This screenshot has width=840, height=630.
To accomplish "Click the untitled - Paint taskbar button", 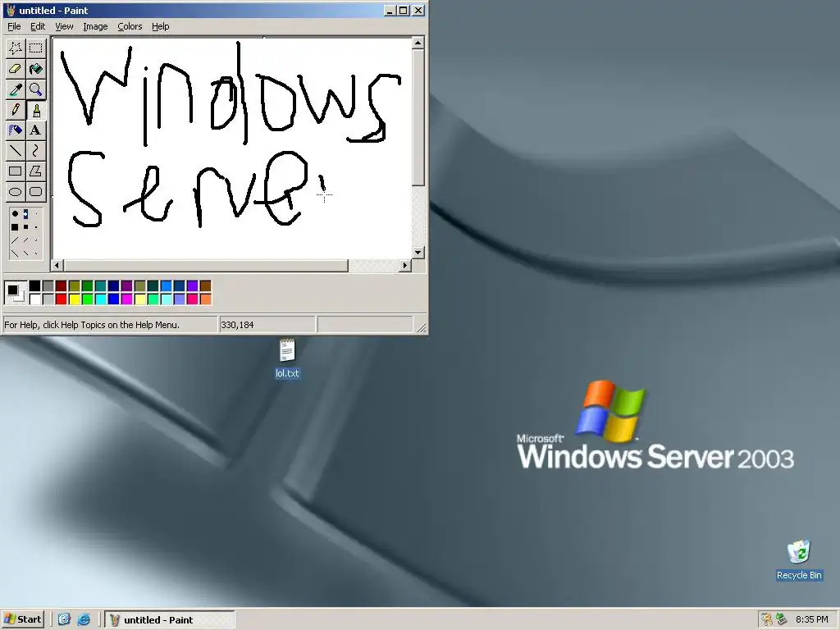I will click(169, 619).
